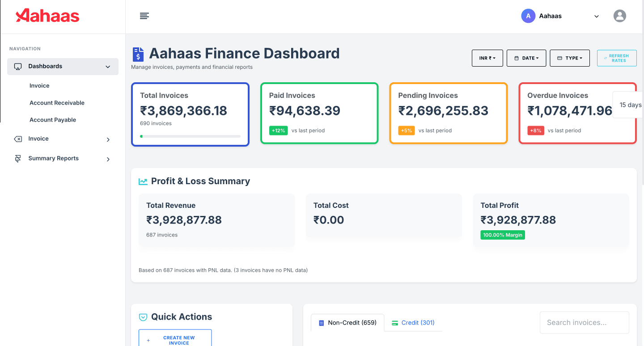Viewport: 644px width, 346px height.
Task: Click the Invoice icon in the navigation sidebar
Action: pyautogui.click(x=18, y=139)
